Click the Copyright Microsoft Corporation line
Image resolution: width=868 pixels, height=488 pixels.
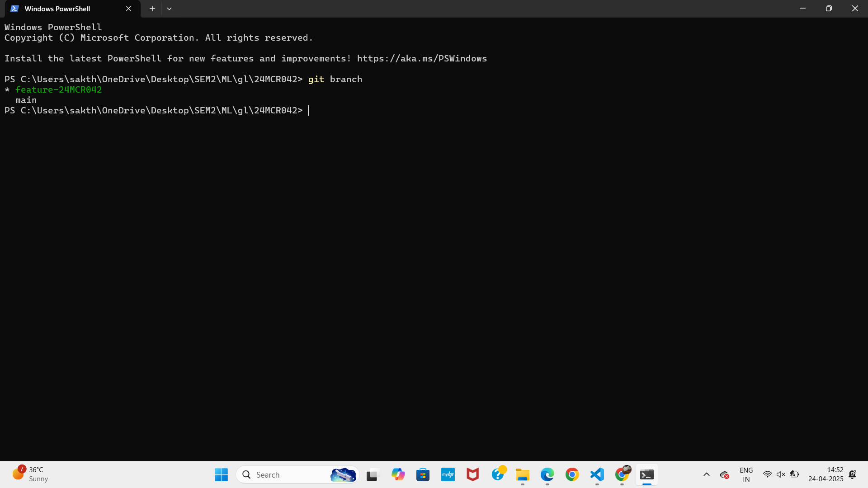tap(159, 38)
